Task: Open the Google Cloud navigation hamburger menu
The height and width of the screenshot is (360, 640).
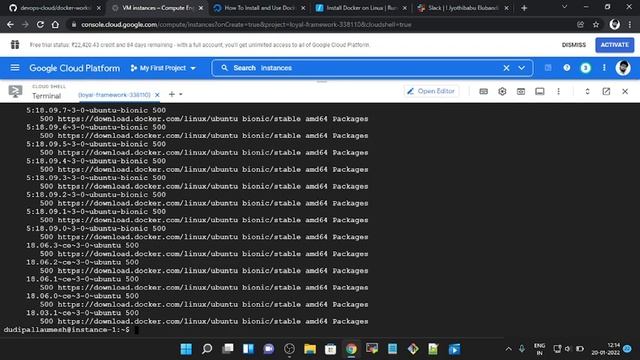Action: click(15, 68)
